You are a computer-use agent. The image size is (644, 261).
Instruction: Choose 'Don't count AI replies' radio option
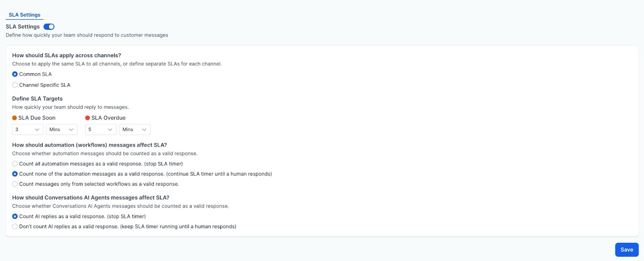15,226
